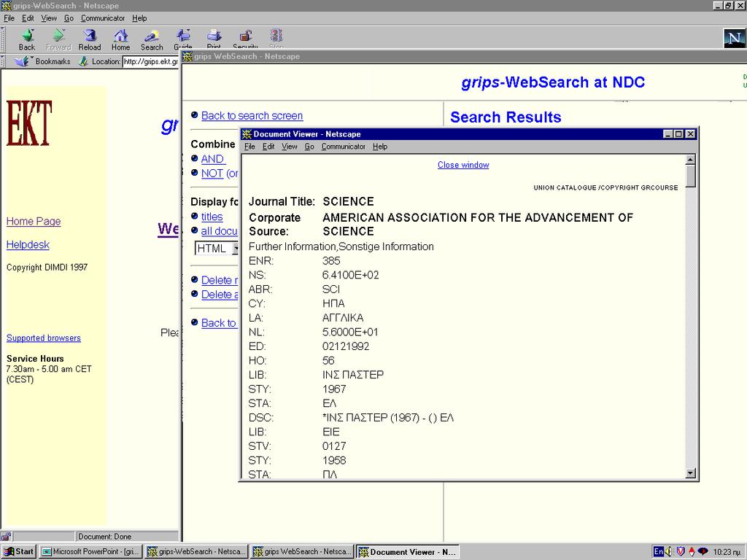The width and height of the screenshot is (747, 560).
Task: Click the Stop toolbar icon
Action: coord(276,39)
